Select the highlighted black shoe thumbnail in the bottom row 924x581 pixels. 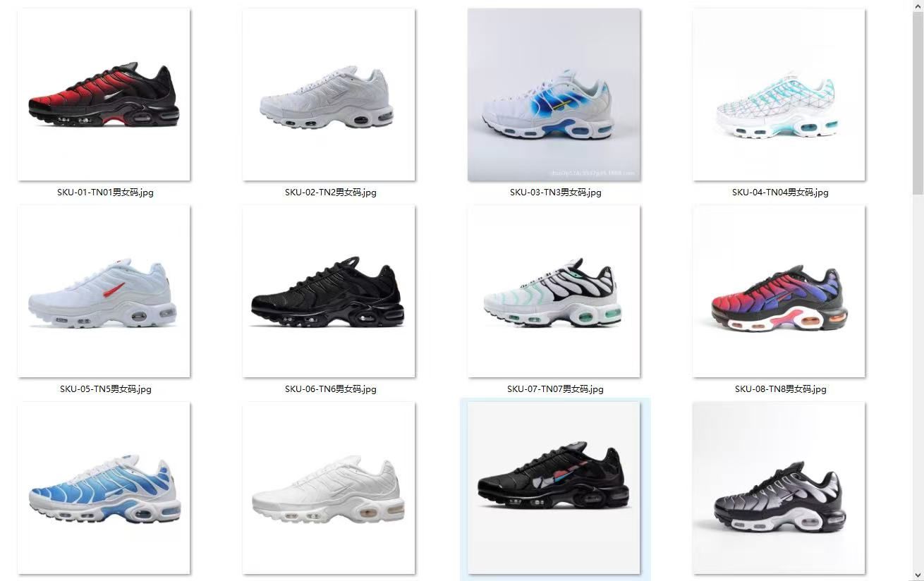point(554,488)
